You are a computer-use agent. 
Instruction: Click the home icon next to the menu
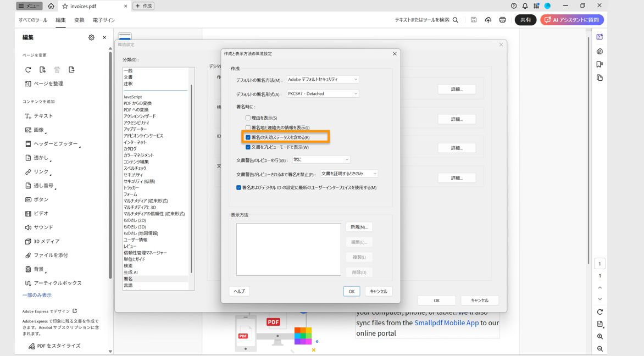[x=51, y=5]
